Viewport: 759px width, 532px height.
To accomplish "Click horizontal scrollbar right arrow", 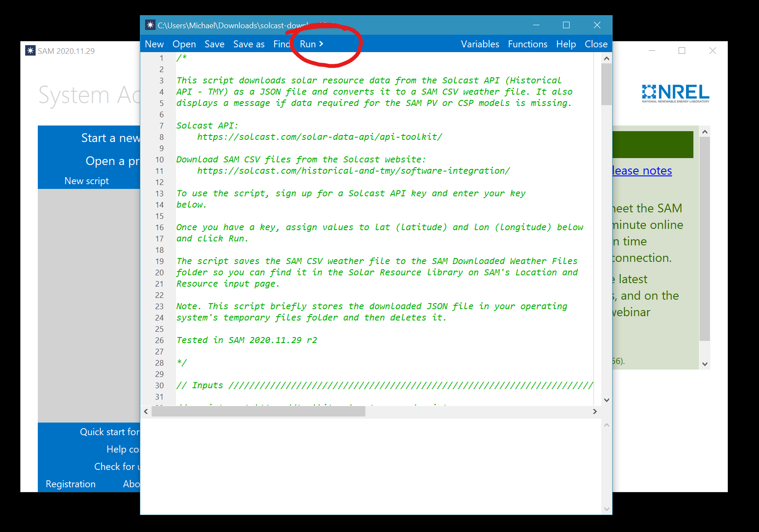I will click(595, 411).
